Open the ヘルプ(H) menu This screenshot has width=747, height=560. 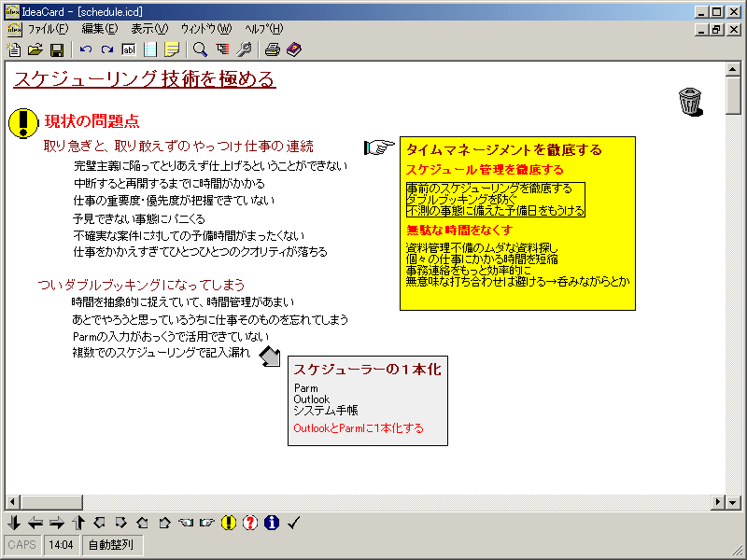point(264,29)
